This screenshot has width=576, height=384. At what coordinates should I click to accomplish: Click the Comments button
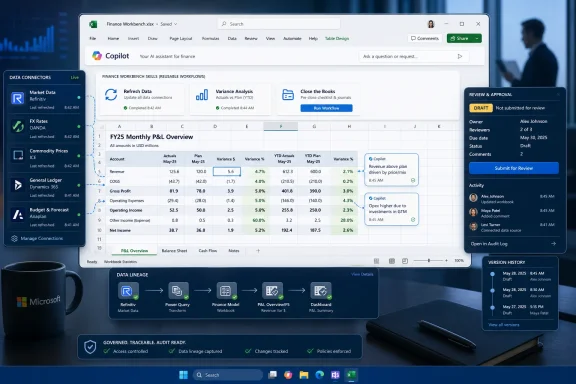(425, 38)
